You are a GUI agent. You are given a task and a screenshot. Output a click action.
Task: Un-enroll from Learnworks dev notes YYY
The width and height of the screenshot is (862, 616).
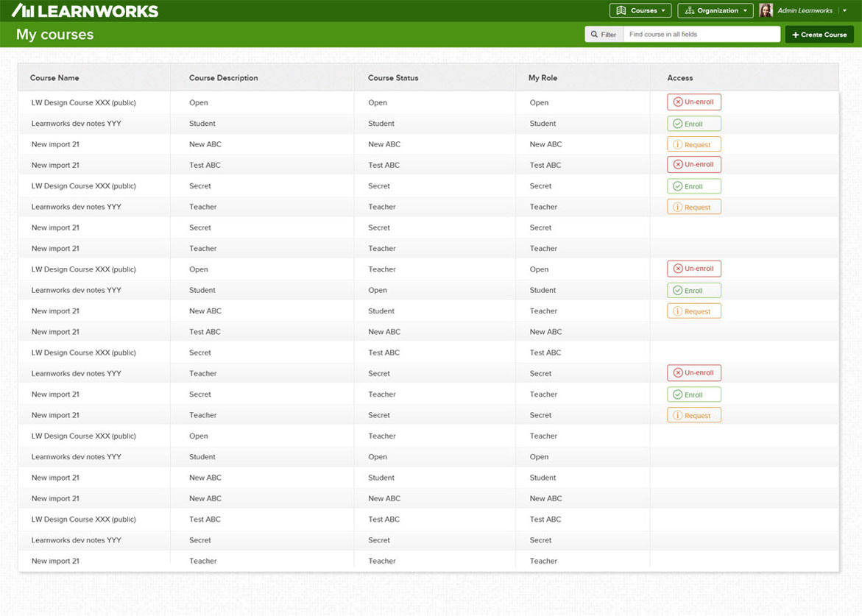tap(693, 373)
